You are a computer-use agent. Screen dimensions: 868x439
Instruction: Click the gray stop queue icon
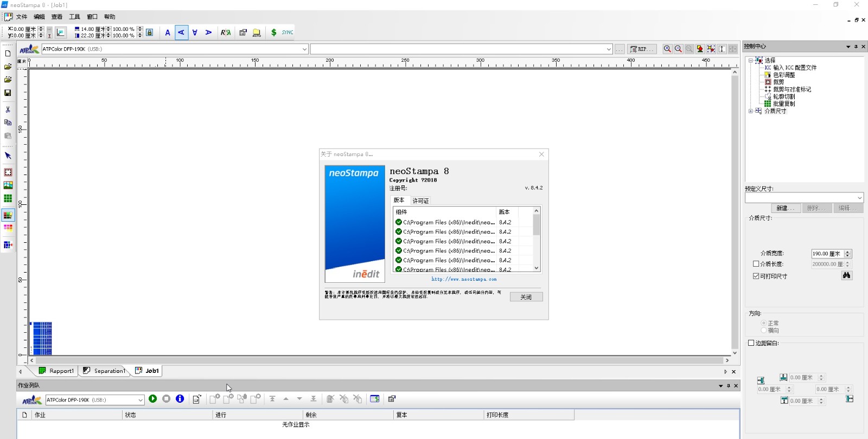167,399
